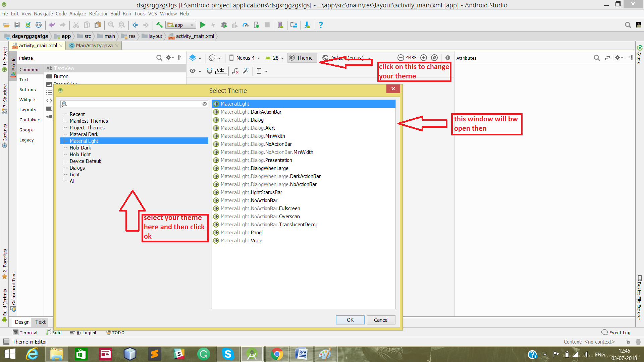Switch to the Text editor tab
Viewport: 644px width, 362px height.
[x=40, y=322]
